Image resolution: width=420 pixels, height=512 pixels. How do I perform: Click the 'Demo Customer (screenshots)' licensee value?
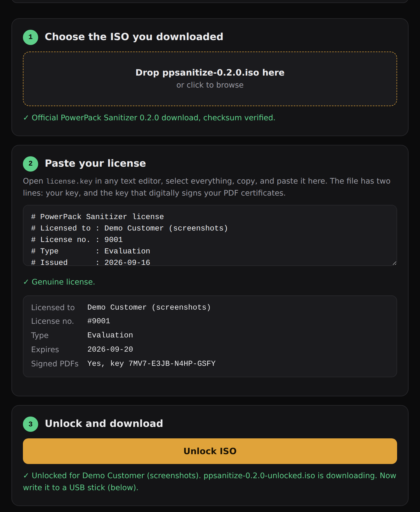tap(149, 307)
